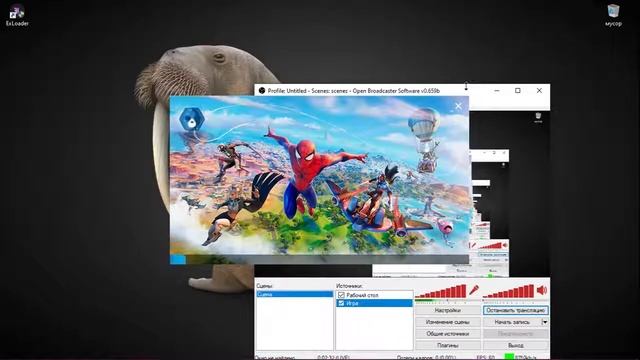Adjust the desktop audio volume bar
640x360 pixels.
point(509,291)
